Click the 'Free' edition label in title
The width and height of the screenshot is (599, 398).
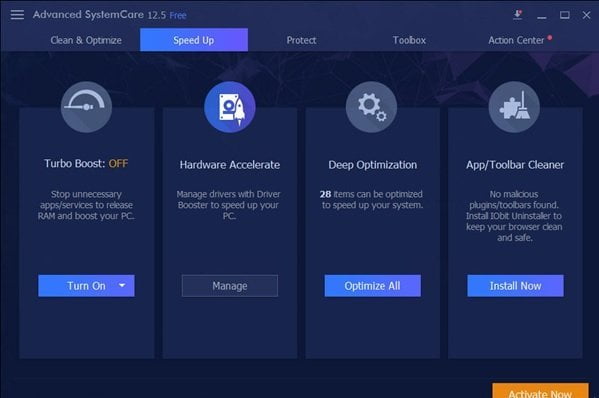pos(178,15)
